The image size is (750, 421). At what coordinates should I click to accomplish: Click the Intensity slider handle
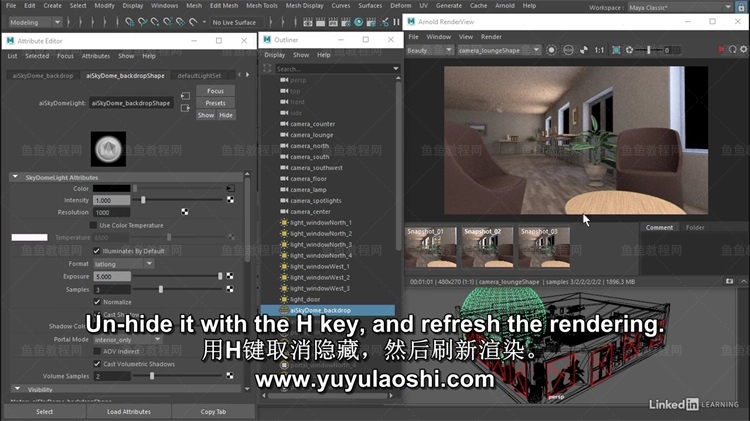point(143,200)
